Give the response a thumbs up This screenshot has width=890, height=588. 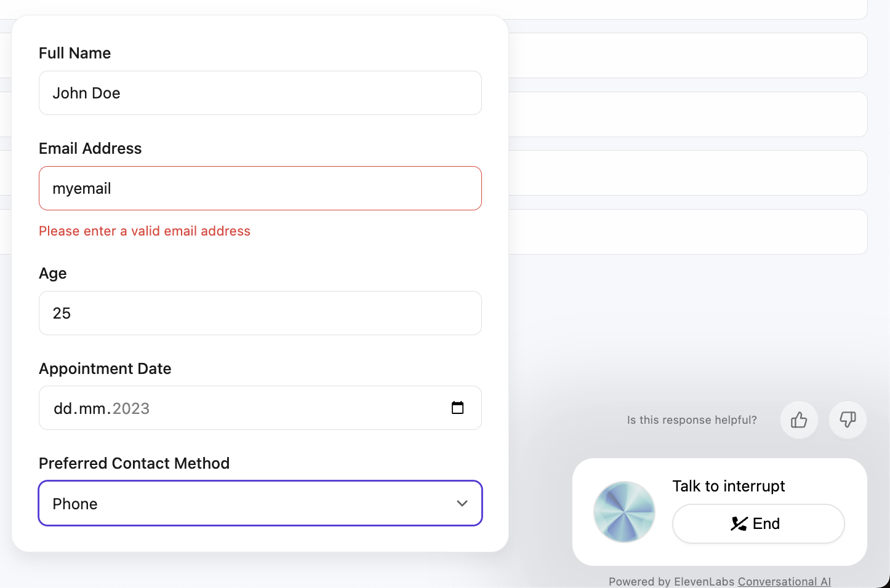[799, 420]
